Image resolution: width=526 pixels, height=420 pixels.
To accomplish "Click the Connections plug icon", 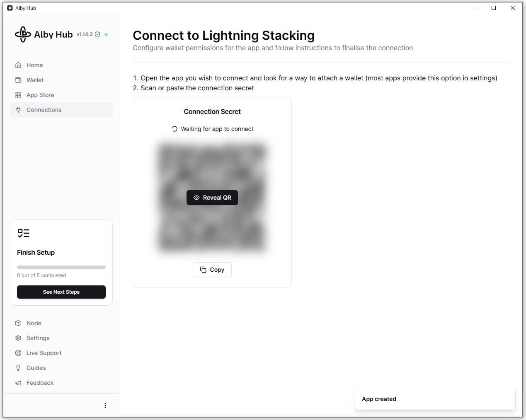I will pos(18,110).
